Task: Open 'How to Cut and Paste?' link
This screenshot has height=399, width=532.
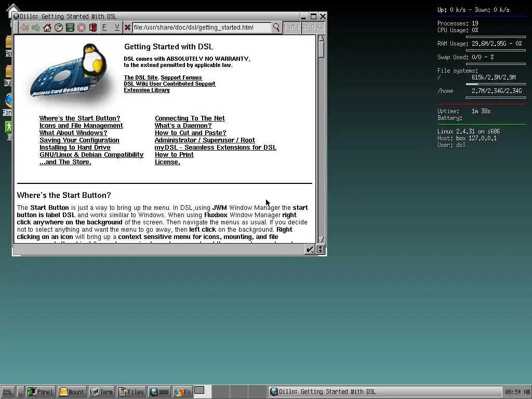Action: pos(190,133)
